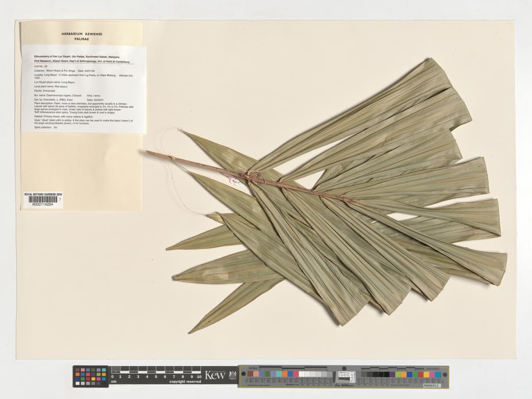The width and height of the screenshot is (532, 399).
Task: Select the collection date '26/01/00'
Action: (90, 71)
